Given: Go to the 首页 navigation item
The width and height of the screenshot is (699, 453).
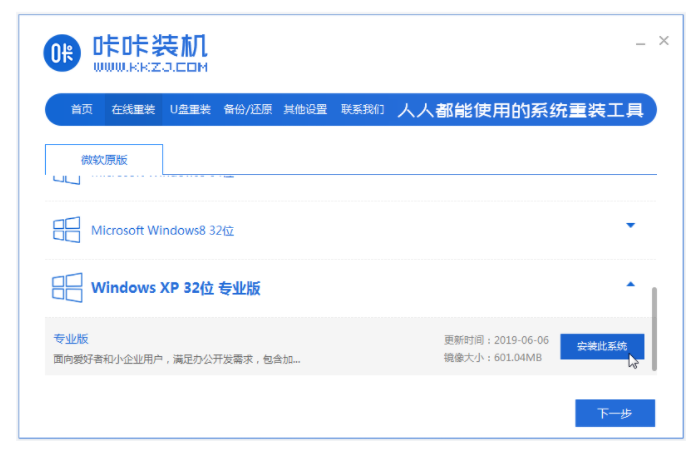Looking at the screenshot, I should [82, 109].
